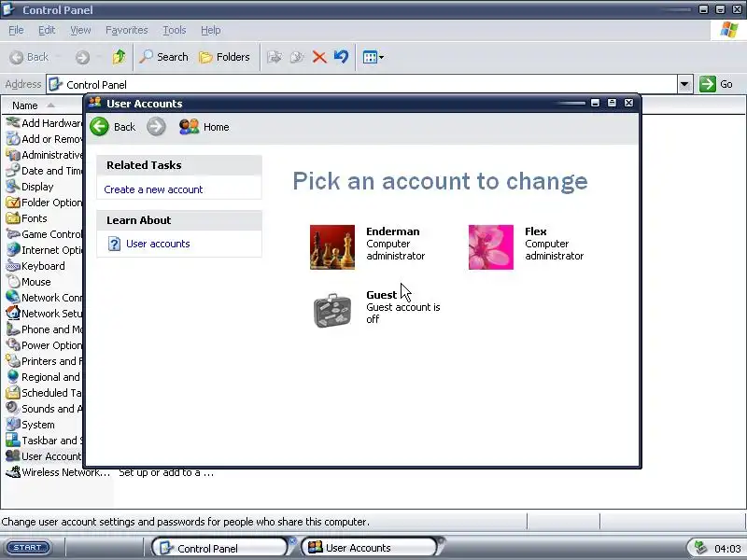Select User Accounts item in list
Viewport: 747px width, 560px height.
(44, 456)
